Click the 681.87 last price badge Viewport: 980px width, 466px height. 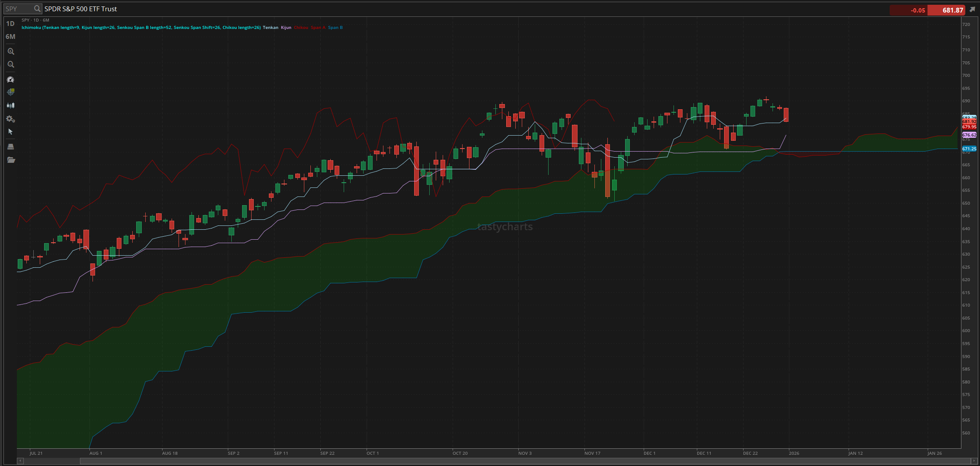click(x=946, y=10)
